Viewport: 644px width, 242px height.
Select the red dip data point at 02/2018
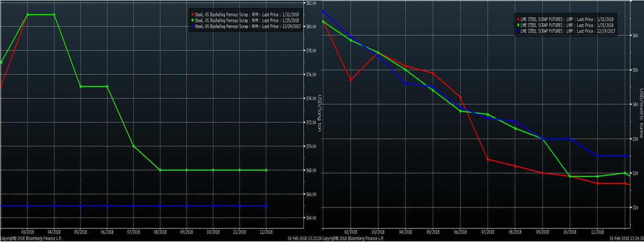[351, 80]
